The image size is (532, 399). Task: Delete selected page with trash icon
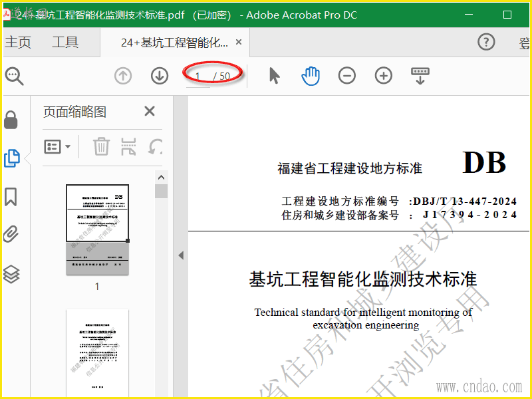pyautogui.click(x=101, y=146)
